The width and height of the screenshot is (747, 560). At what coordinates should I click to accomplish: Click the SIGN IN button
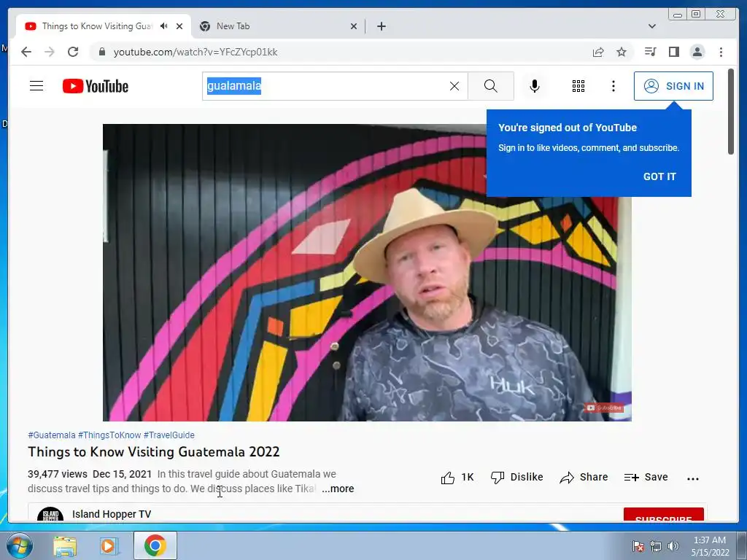[x=673, y=86]
